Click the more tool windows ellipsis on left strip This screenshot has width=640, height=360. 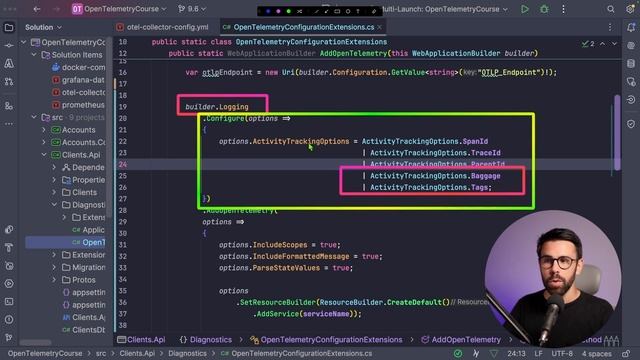coord(9,124)
